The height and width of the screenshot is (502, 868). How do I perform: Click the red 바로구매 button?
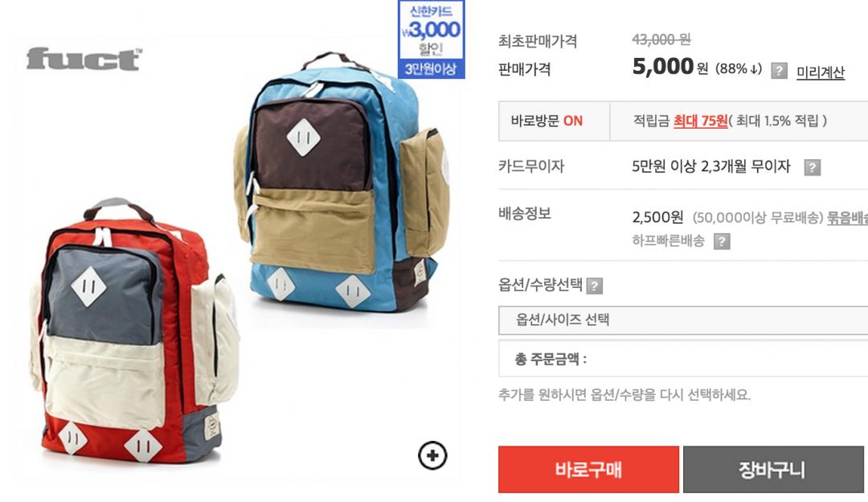click(x=588, y=469)
